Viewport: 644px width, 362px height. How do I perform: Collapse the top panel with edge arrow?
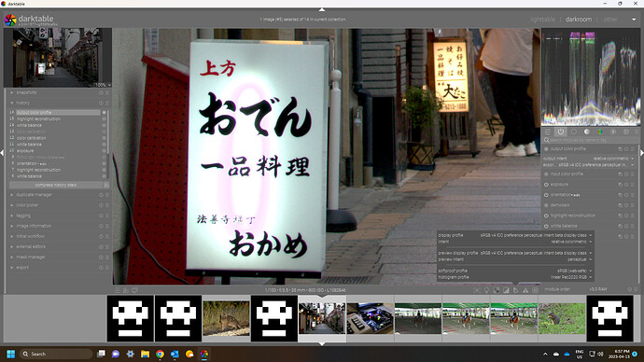pos(322,9)
